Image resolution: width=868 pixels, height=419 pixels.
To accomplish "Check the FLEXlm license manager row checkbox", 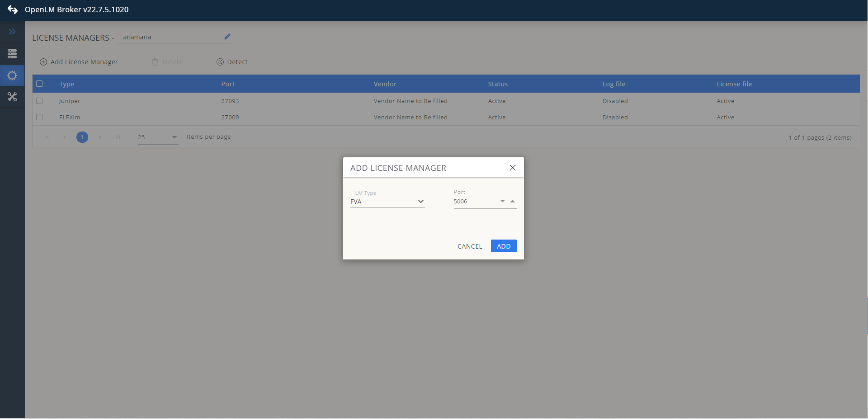I will 39,117.
